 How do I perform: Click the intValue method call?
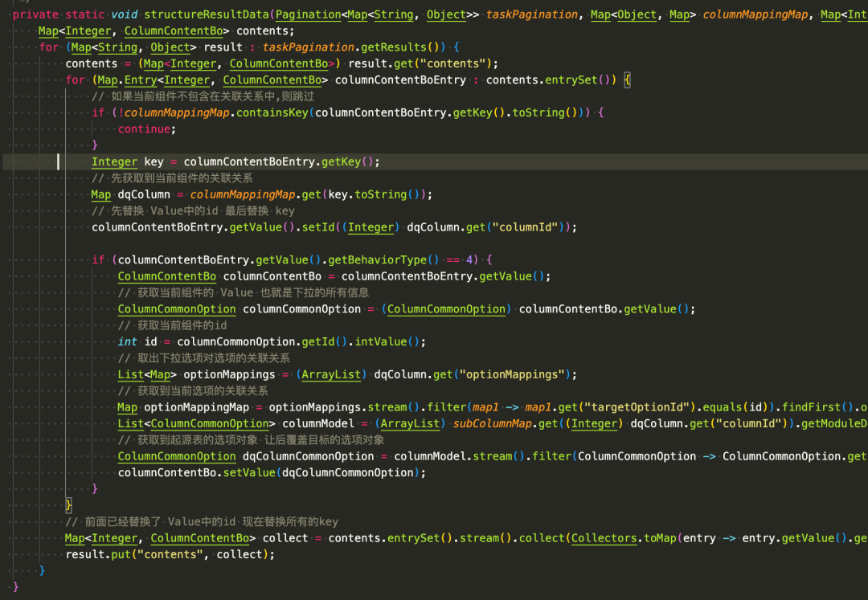(x=381, y=341)
